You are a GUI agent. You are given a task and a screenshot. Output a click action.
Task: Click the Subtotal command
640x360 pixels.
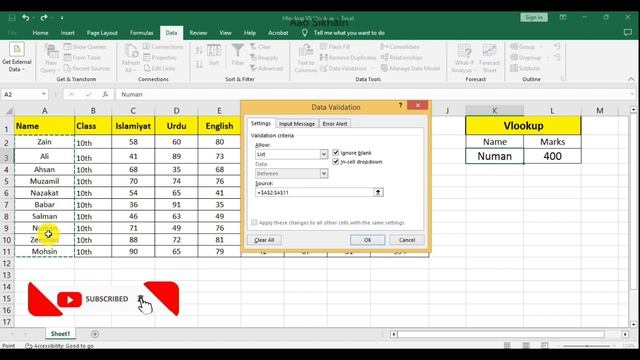pos(525,68)
